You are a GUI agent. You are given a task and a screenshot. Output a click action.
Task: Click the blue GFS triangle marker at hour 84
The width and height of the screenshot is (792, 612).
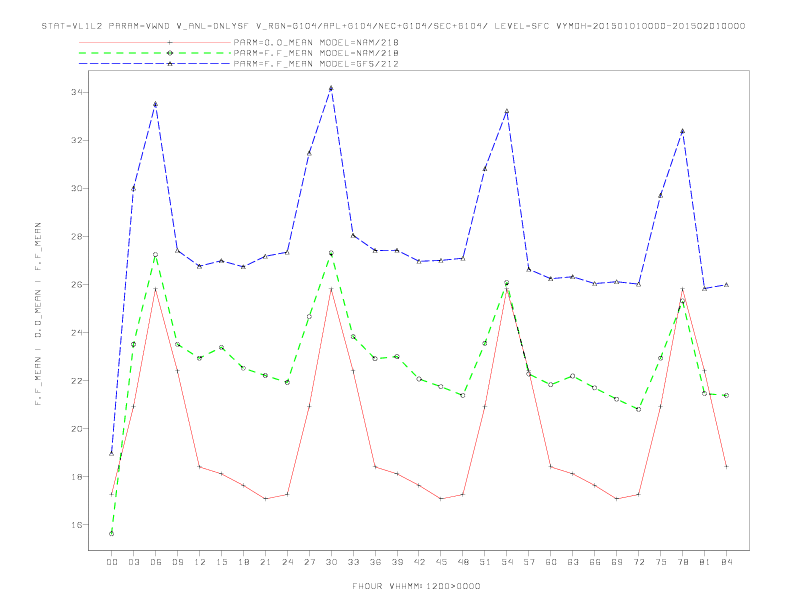tap(726, 285)
